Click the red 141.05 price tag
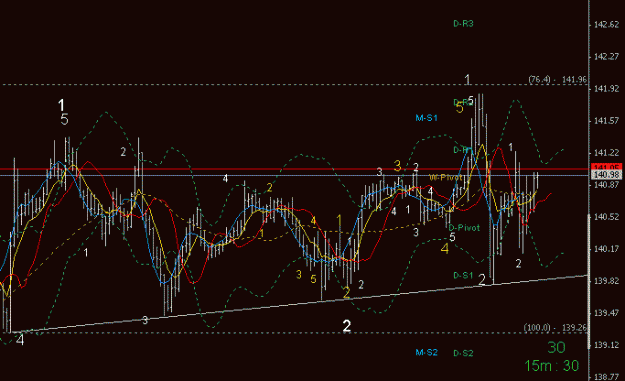Image resolution: width=625 pixels, height=381 pixels. 606,167
